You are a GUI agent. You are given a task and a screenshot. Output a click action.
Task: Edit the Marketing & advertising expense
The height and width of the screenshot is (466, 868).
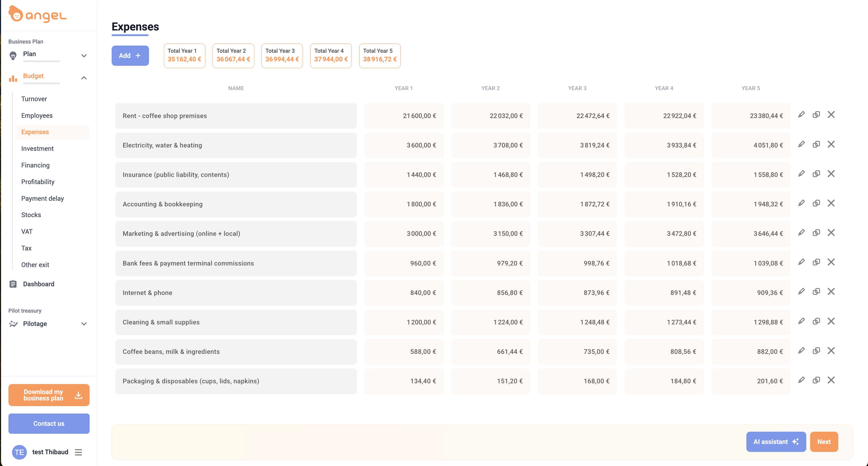(802, 232)
